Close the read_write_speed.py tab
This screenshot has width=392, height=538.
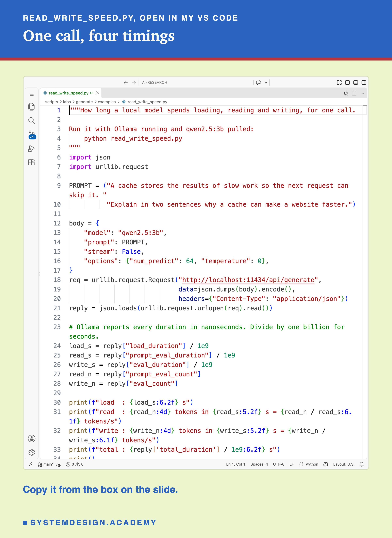coord(98,93)
